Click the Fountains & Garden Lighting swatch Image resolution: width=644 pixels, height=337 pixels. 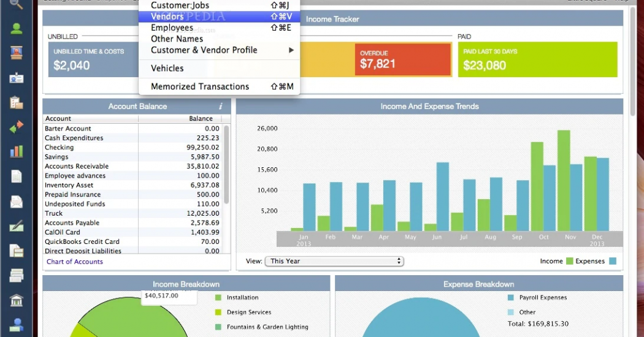tap(218, 327)
